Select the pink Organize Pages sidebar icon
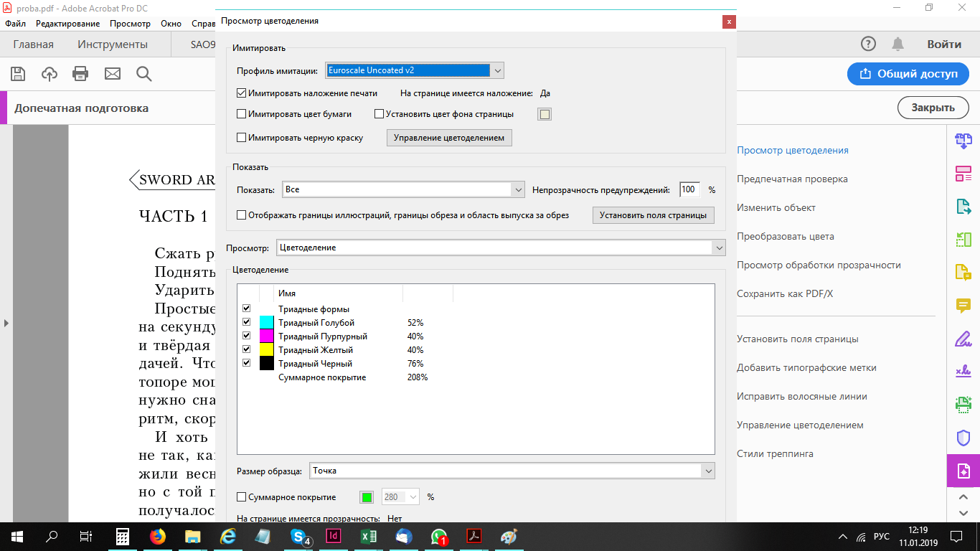980x551 pixels. pyautogui.click(x=963, y=174)
